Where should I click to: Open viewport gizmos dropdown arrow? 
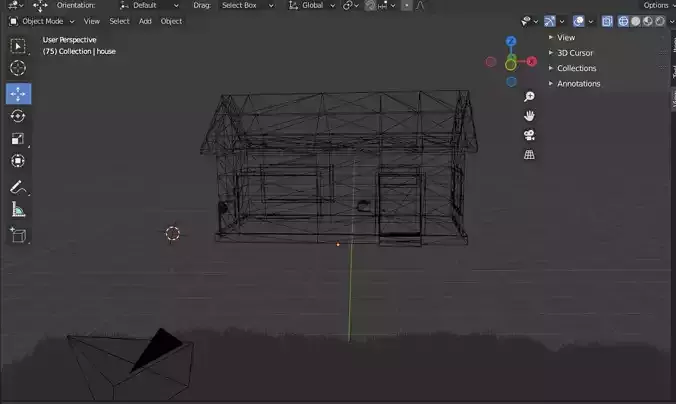562,22
